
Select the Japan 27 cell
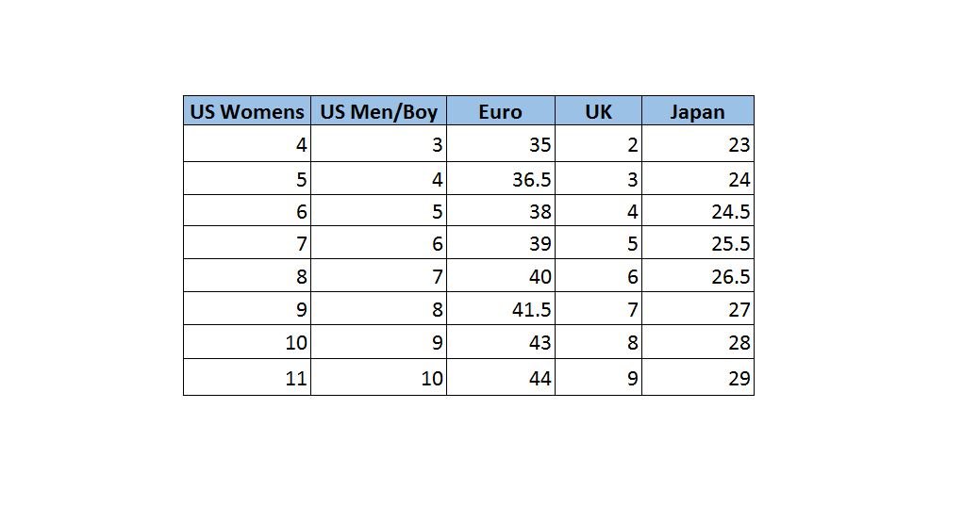(698, 309)
